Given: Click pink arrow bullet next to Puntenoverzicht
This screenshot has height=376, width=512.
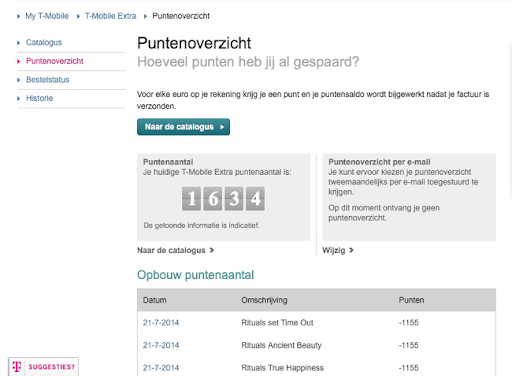Looking at the screenshot, I should tap(19, 61).
